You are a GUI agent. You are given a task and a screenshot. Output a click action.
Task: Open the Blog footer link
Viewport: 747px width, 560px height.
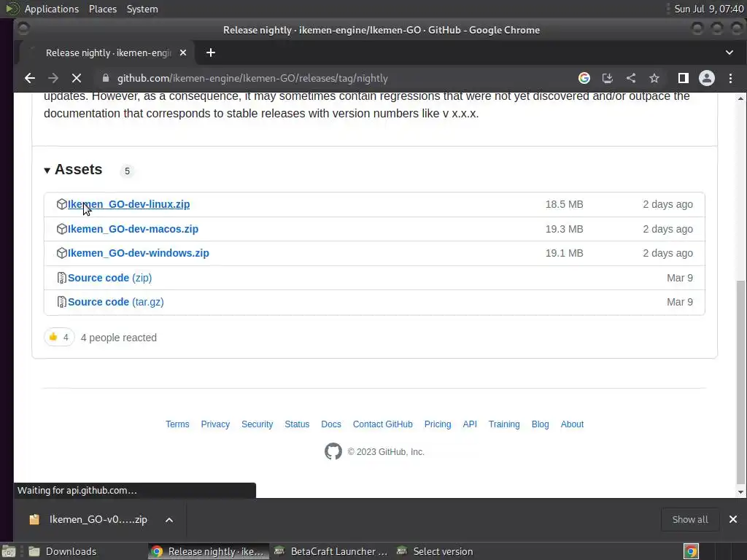541,424
